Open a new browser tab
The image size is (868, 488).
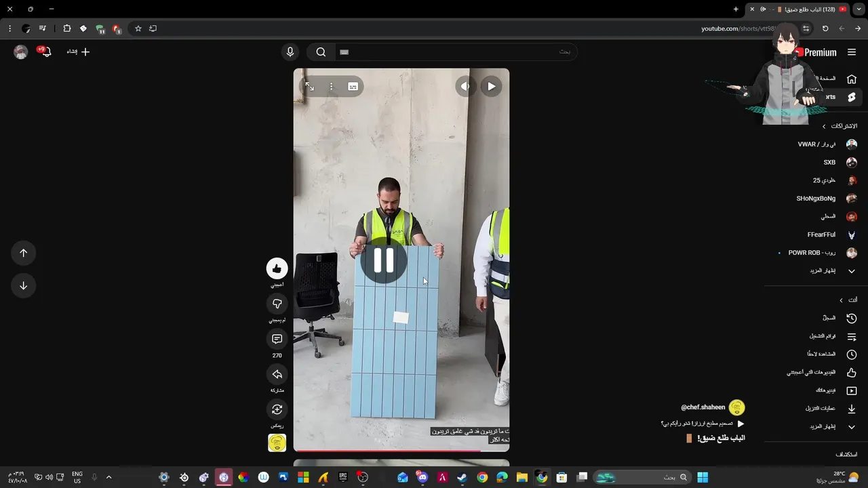point(736,9)
